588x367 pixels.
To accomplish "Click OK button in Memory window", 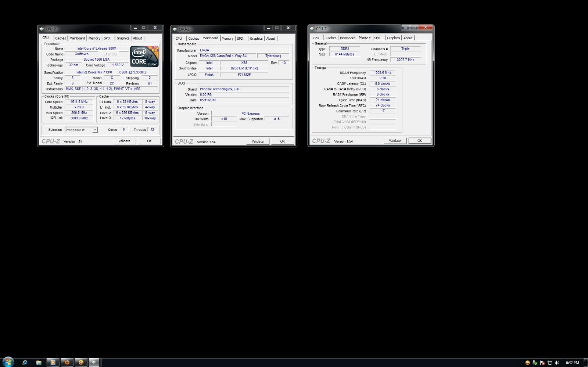I will tap(420, 141).
